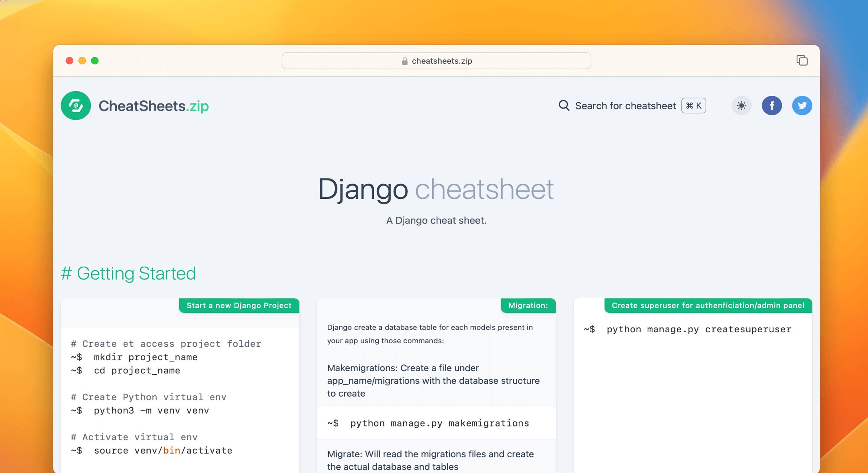The image size is (868, 473).
Task: Open the Facebook page via the Facebook icon
Action: (x=772, y=106)
